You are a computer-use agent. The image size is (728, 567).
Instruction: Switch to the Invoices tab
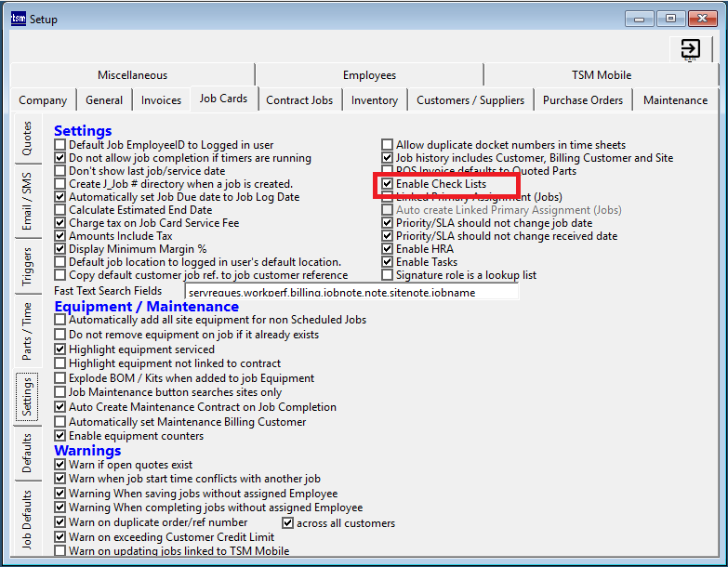[x=161, y=100]
